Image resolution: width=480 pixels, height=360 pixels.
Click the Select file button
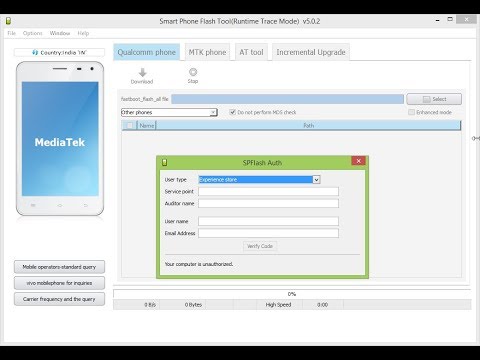[434, 99]
